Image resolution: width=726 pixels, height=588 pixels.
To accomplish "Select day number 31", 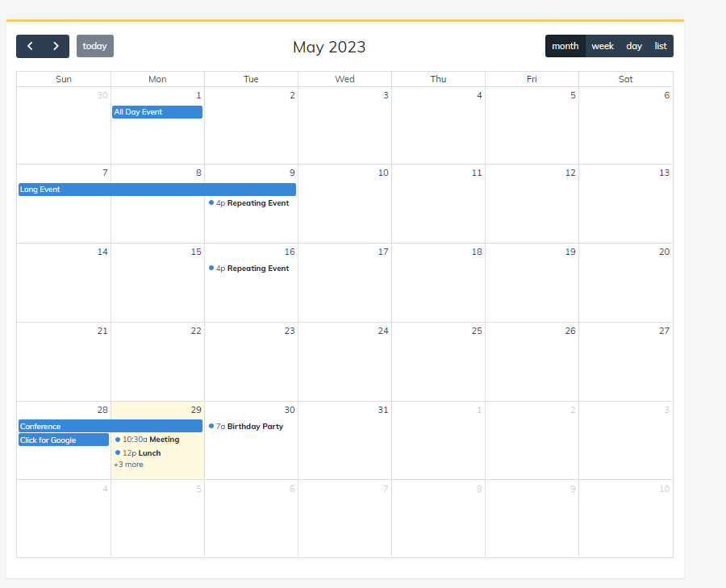I will 383,410.
